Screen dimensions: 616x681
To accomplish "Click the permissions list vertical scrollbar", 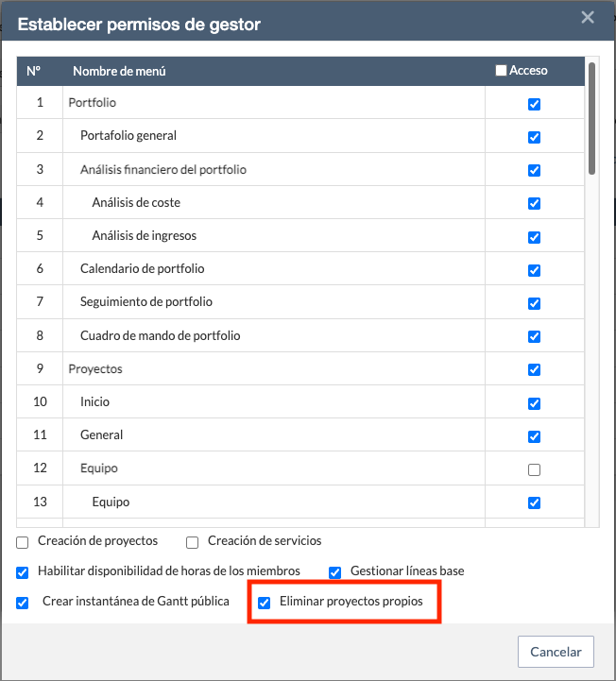I will coord(592,118).
